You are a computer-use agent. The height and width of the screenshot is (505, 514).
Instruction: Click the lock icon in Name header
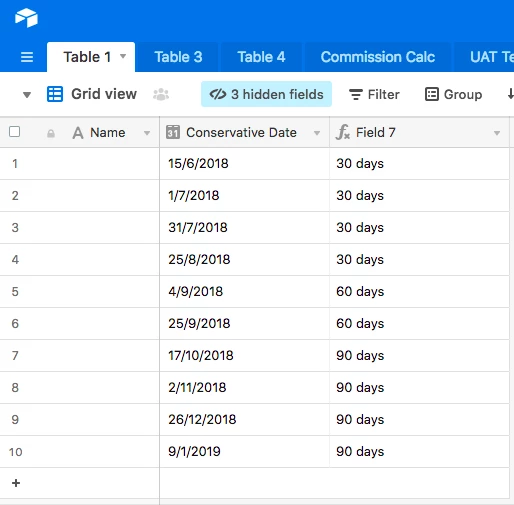[51, 134]
